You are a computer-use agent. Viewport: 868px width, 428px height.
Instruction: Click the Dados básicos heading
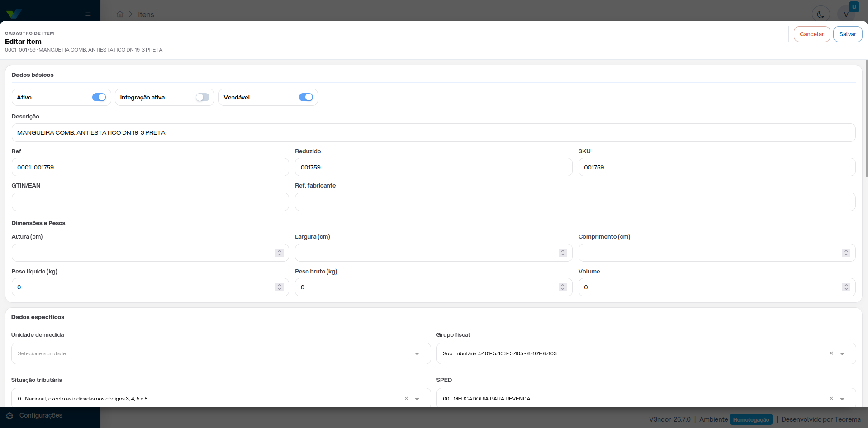pos(33,75)
